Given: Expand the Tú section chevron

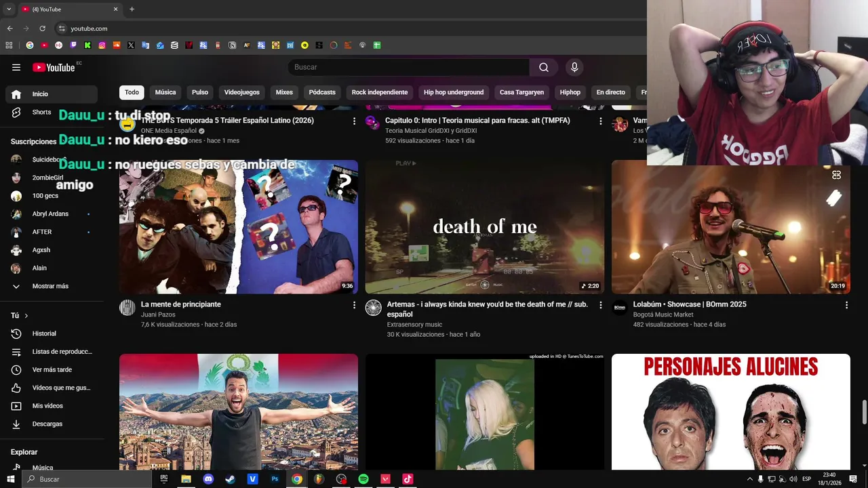Looking at the screenshot, I should click(x=26, y=316).
